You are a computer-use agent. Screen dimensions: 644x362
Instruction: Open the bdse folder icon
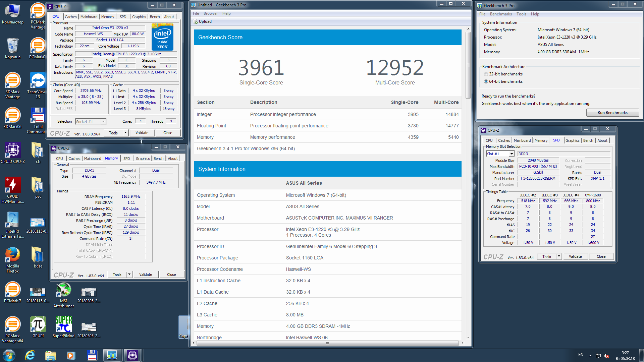38,257
